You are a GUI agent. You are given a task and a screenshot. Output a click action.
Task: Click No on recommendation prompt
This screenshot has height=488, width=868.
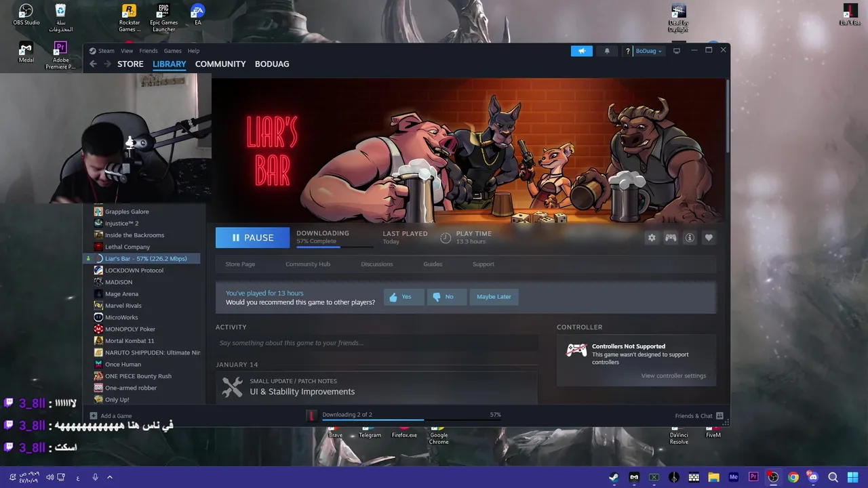[x=447, y=297]
